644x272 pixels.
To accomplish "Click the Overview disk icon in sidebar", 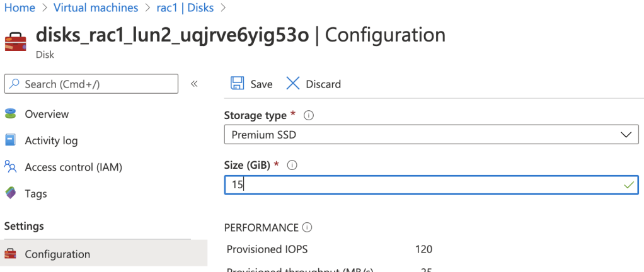I will click(11, 114).
